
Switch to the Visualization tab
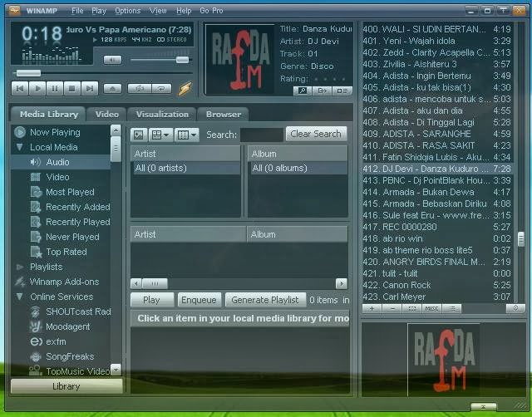tap(162, 115)
